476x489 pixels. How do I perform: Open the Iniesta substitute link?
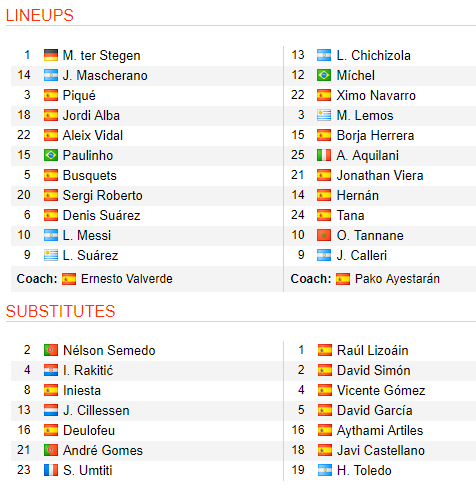pos(82,390)
